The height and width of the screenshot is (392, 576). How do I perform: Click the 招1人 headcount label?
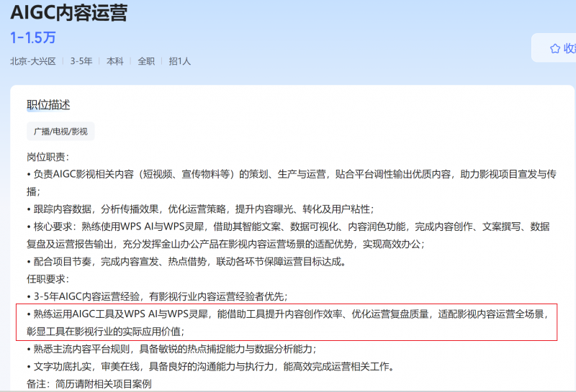180,61
